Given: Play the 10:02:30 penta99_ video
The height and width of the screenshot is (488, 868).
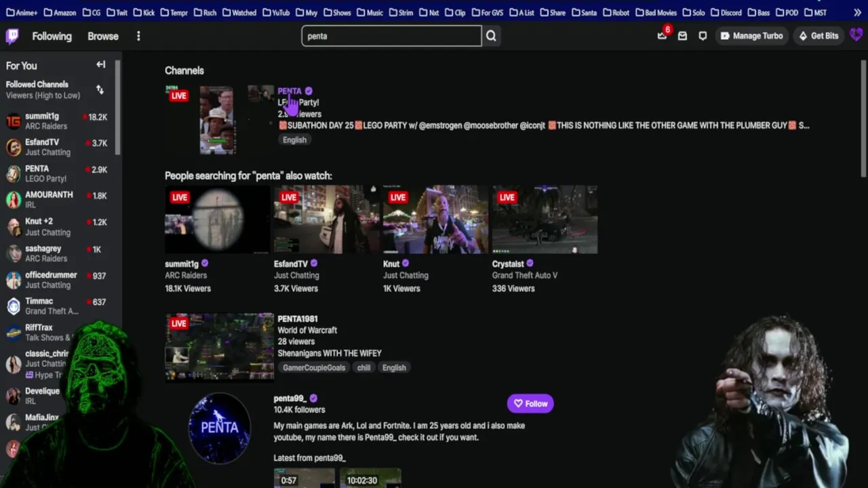Looking at the screenshot, I should (x=370, y=478).
